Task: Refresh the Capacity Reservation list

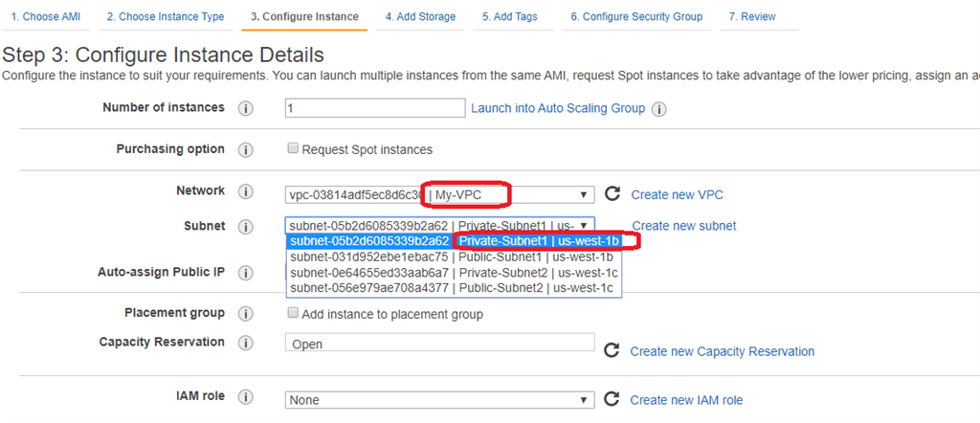Action: 612,351
